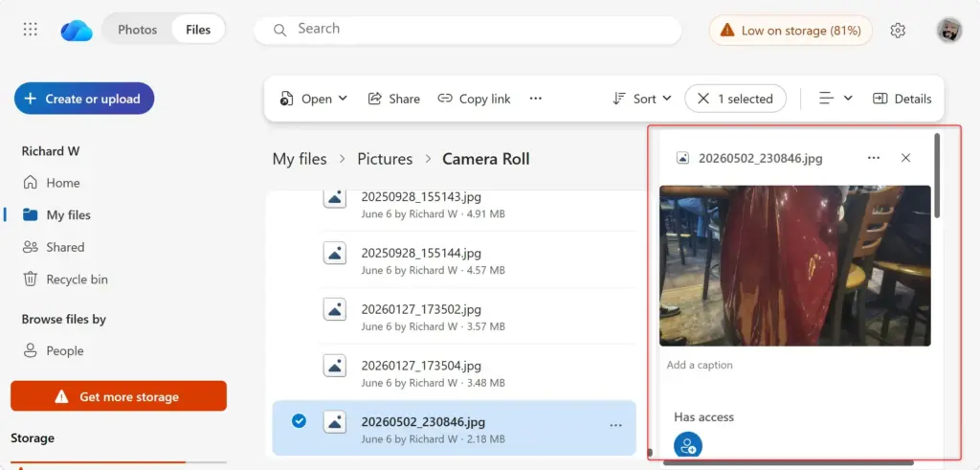Toggle the Details pane button
This screenshot has width=980, height=470.
[x=902, y=99]
